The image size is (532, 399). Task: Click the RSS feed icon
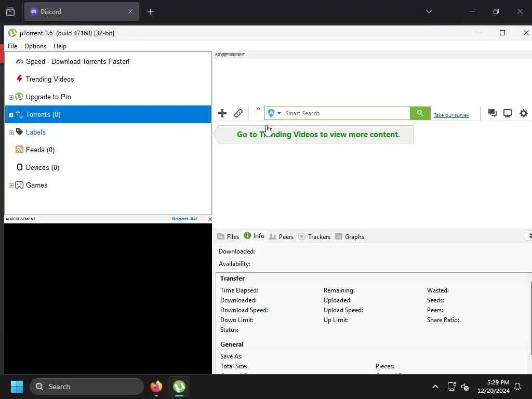point(19,149)
